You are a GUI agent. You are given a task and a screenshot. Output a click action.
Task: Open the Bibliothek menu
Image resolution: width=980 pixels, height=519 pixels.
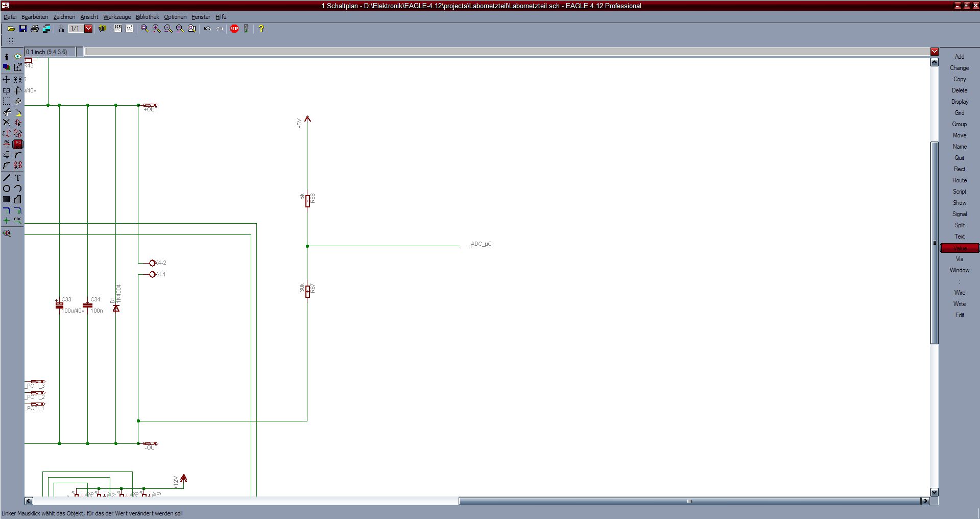click(x=148, y=17)
